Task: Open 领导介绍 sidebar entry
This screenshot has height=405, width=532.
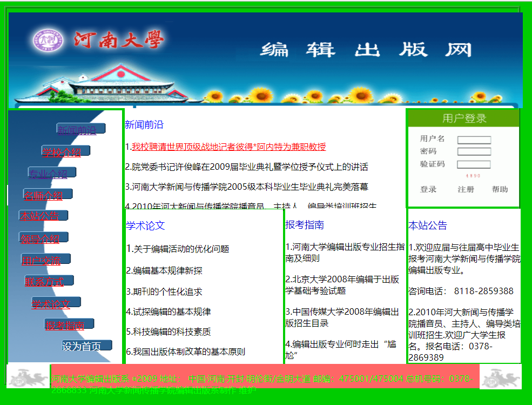Action: tap(41, 238)
